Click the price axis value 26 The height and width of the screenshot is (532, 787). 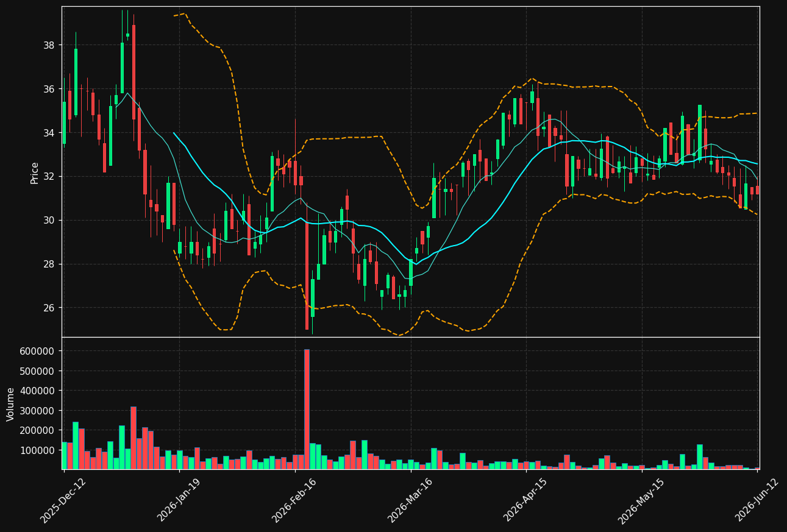[x=49, y=308]
